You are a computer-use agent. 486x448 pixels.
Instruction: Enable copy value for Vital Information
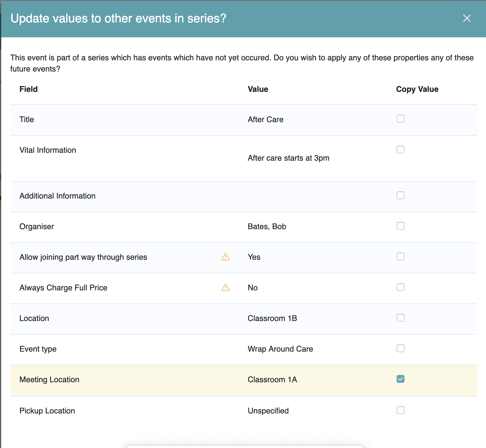coord(400,150)
